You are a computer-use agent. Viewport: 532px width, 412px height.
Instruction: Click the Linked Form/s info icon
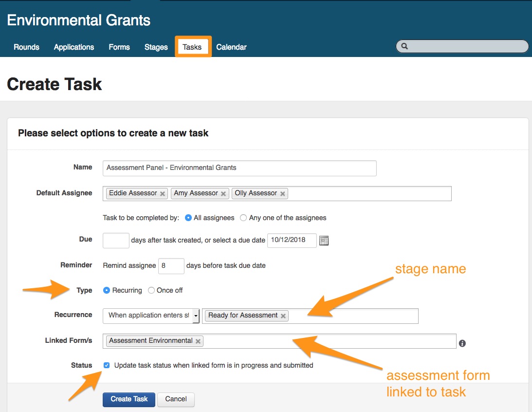point(462,343)
